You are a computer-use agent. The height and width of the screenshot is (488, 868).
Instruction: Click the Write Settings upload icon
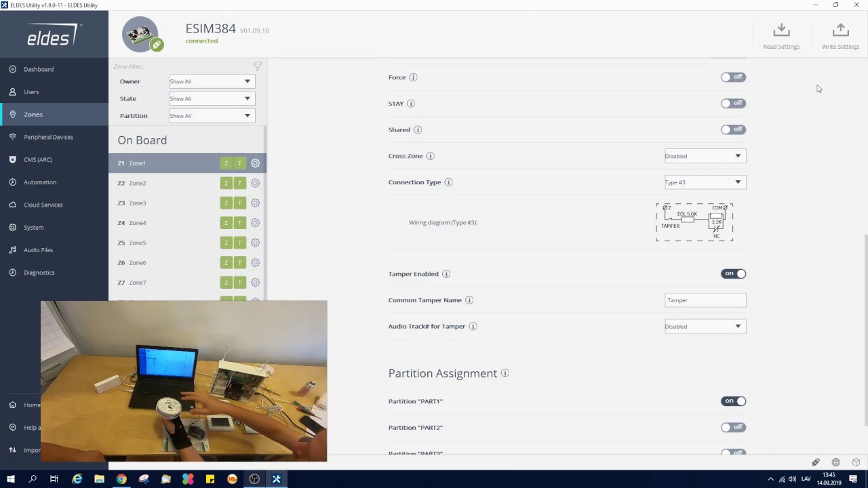(840, 30)
